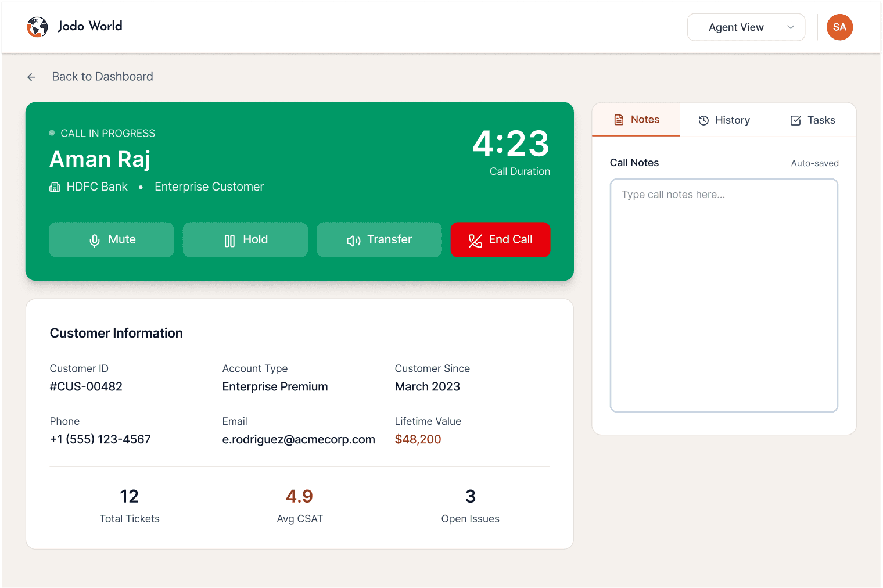Image resolution: width=883 pixels, height=588 pixels.
Task: Click the 3 Open Issues stat
Action: pos(471,506)
